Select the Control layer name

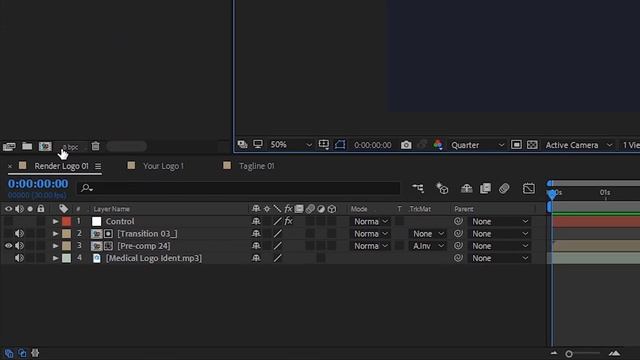[120, 221]
